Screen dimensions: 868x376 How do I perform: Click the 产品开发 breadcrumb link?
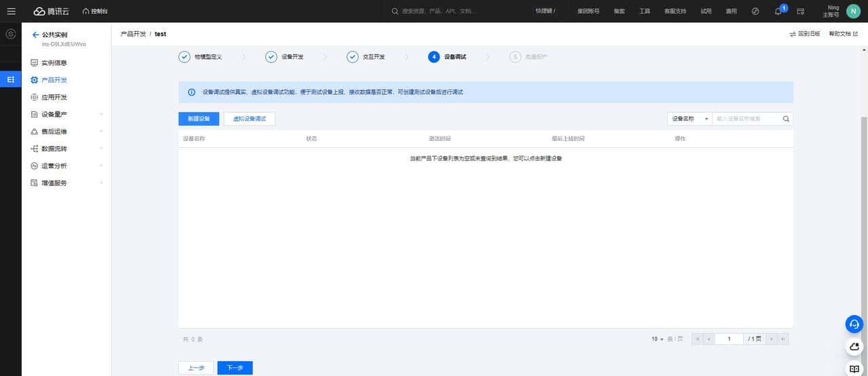point(132,34)
